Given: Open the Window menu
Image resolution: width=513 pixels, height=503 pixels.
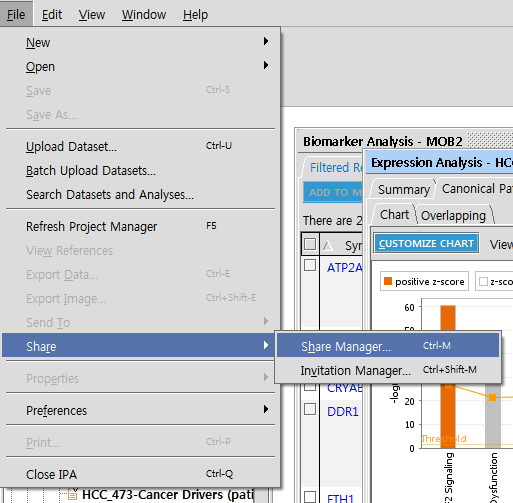Looking at the screenshot, I should (144, 14).
